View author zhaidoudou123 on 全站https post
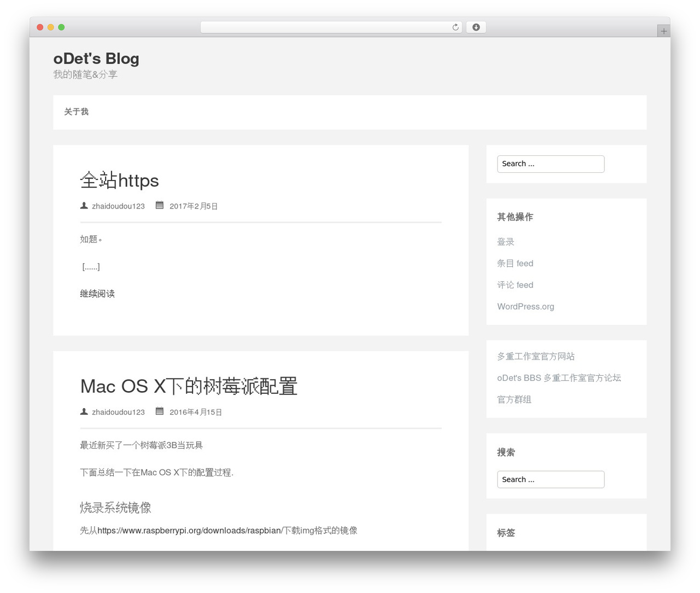The height and width of the screenshot is (593, 700). pos(118,206)
